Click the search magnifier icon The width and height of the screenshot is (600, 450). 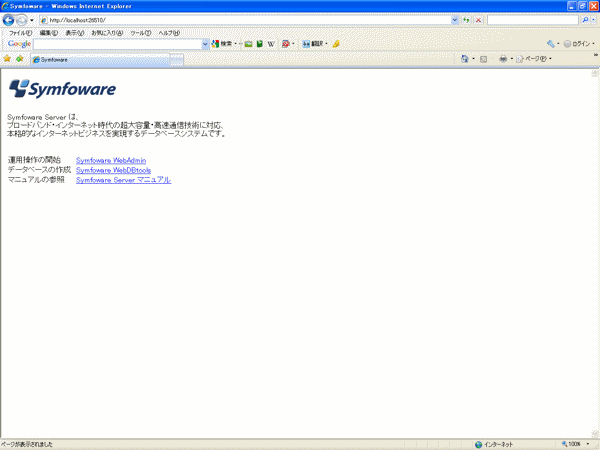pyautogui.click(x=584, y=20)
